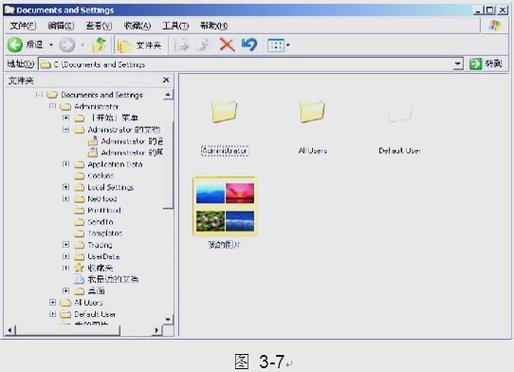Click the Copy To toolbar icon

click(x=204, y=45)
